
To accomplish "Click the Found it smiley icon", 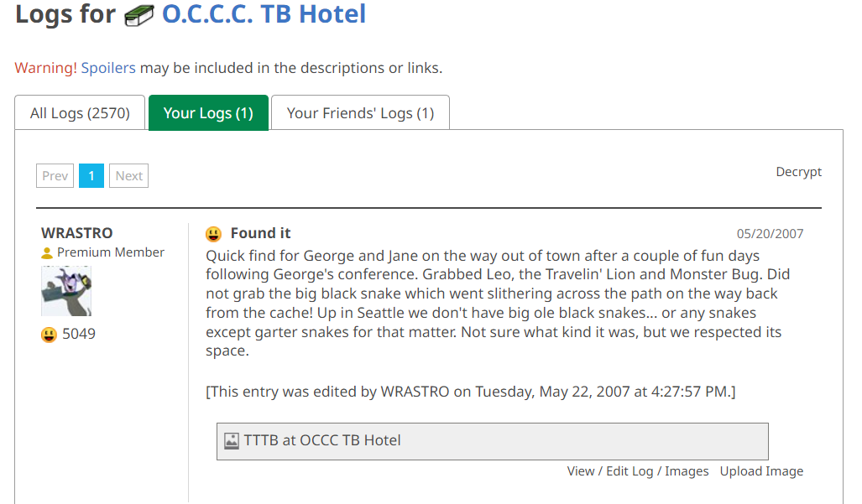I will [x=214, y=234].
